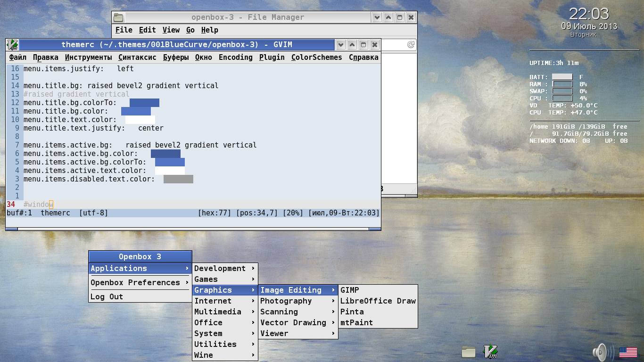Click the File Manager title bar folder icon

pos(118,17)
